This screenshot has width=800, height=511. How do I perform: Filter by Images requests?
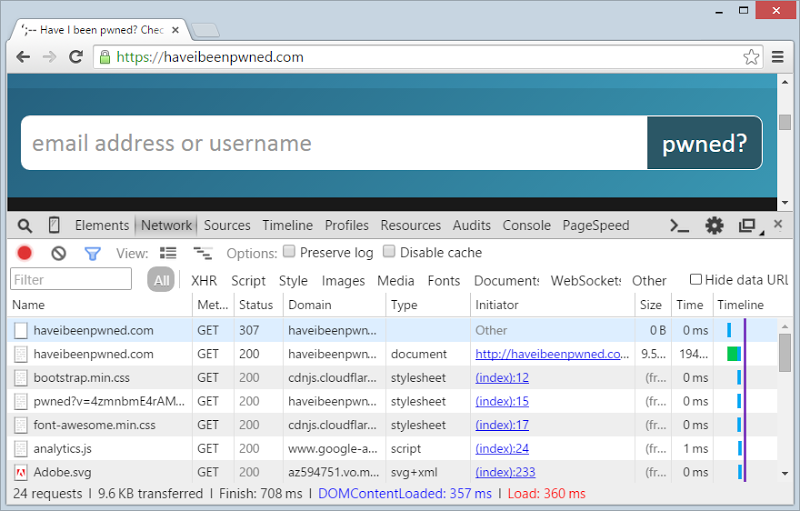coord(343,280)
